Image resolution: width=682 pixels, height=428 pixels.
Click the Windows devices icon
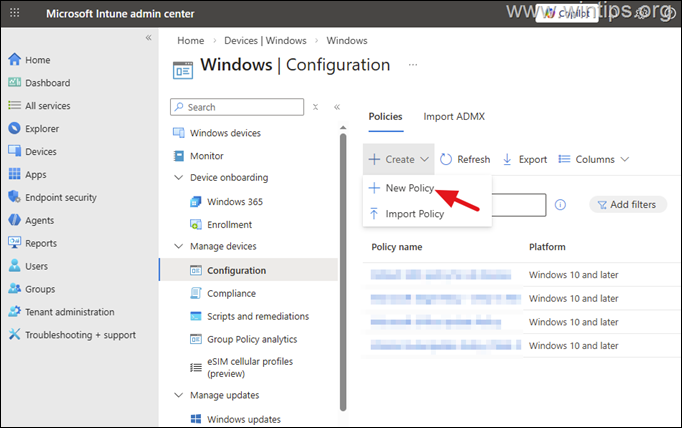point(179,133)
